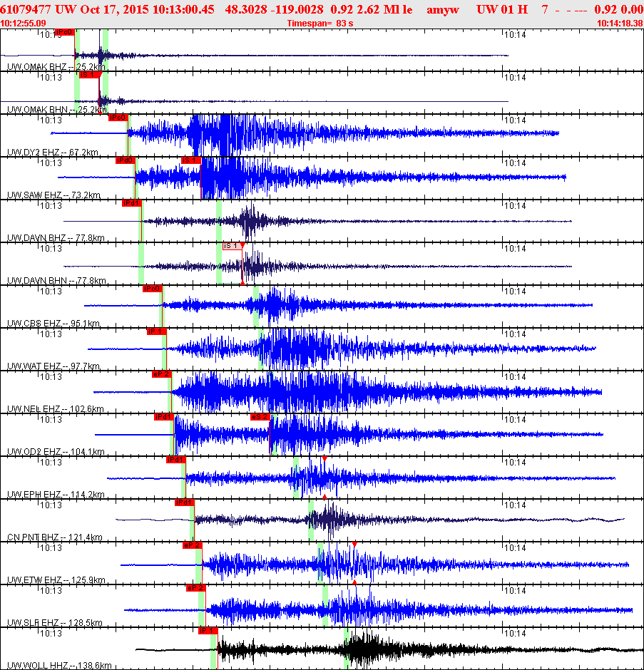Click the eP 2 pick flag on SLF EHZ

[196, 587]
